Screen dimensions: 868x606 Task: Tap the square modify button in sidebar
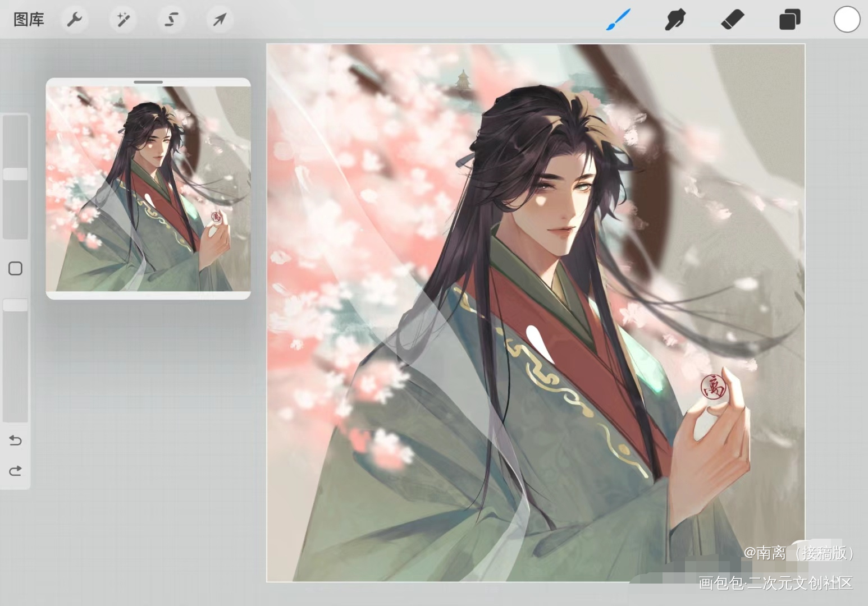(x=16, y=269)
